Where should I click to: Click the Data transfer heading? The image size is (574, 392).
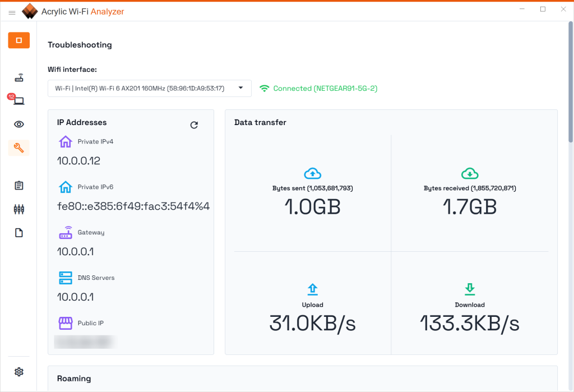260,122
